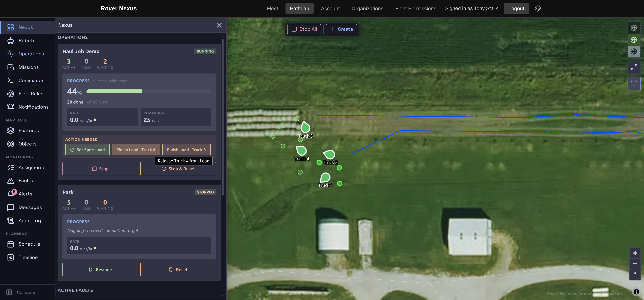Zoom out on the map
This screenshot has width=644, height=300.
pyautogui.click(x=635, y=264)
